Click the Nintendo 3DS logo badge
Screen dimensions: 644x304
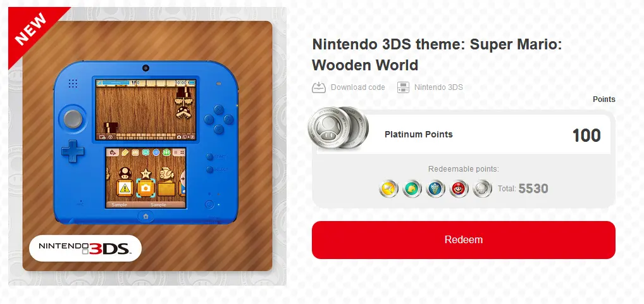[85, 248]
